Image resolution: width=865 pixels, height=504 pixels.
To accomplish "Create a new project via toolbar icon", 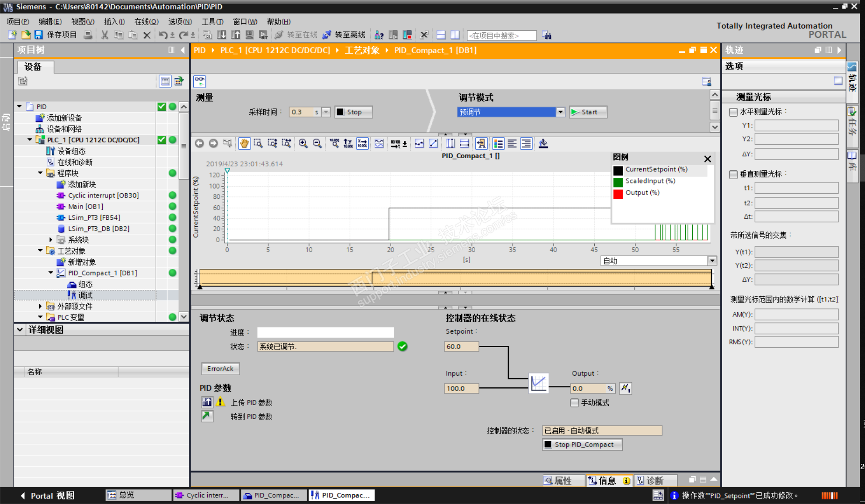I will 13,35.
